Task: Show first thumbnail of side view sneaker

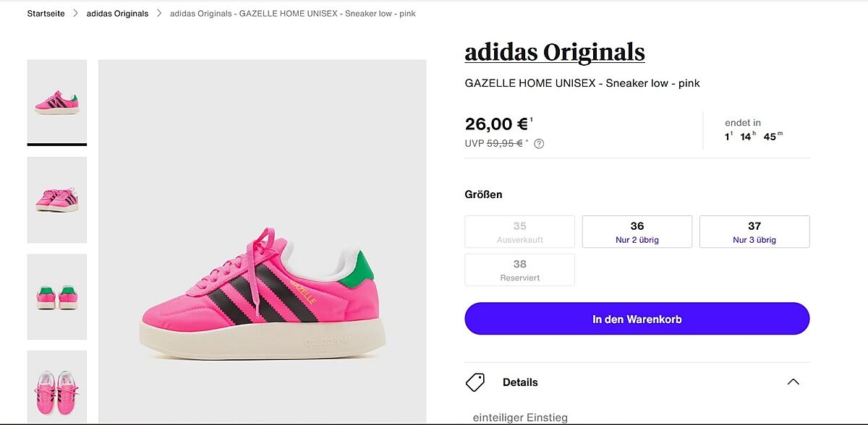Action: pos(57,102)
